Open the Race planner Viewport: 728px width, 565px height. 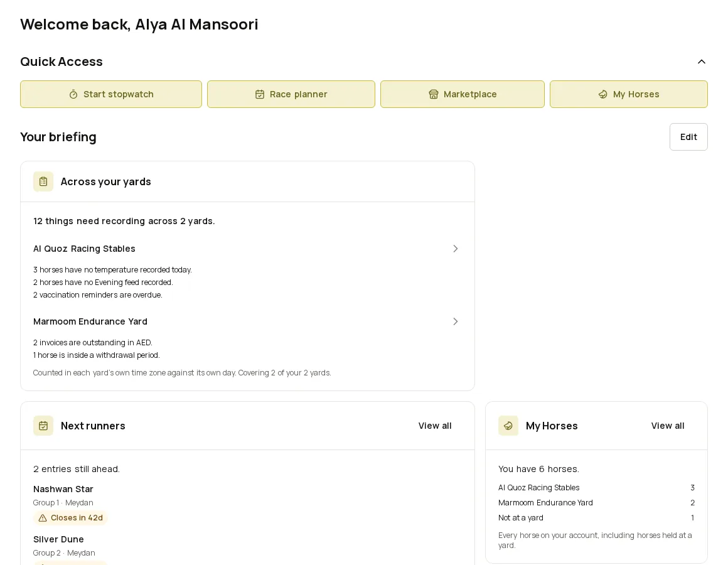291,94
